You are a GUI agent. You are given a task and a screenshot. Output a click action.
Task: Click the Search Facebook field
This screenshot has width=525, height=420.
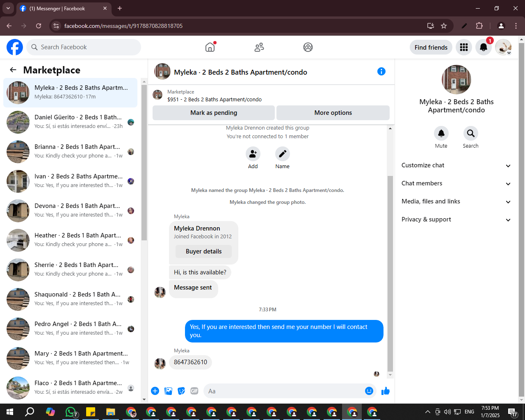84,47
